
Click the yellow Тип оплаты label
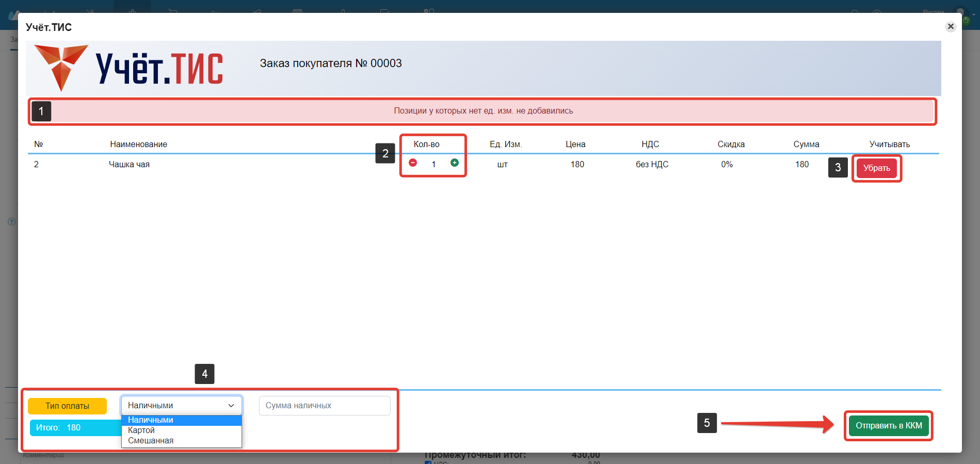coord(67,406)
